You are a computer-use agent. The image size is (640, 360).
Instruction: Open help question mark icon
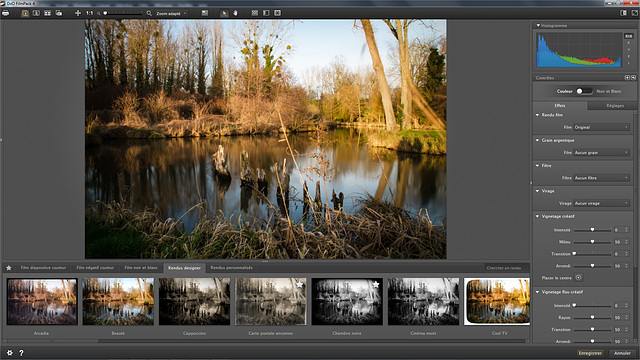[21, 353]
